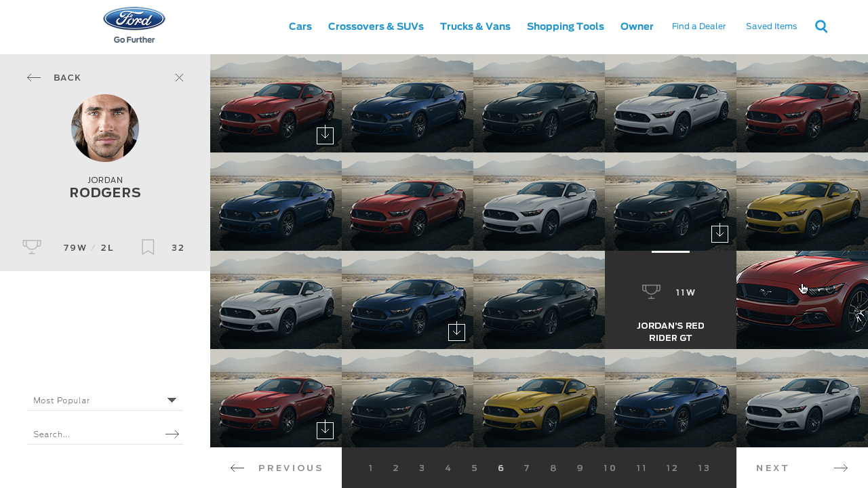
Task: Submit search with the arrow icon
Action: 172,434
